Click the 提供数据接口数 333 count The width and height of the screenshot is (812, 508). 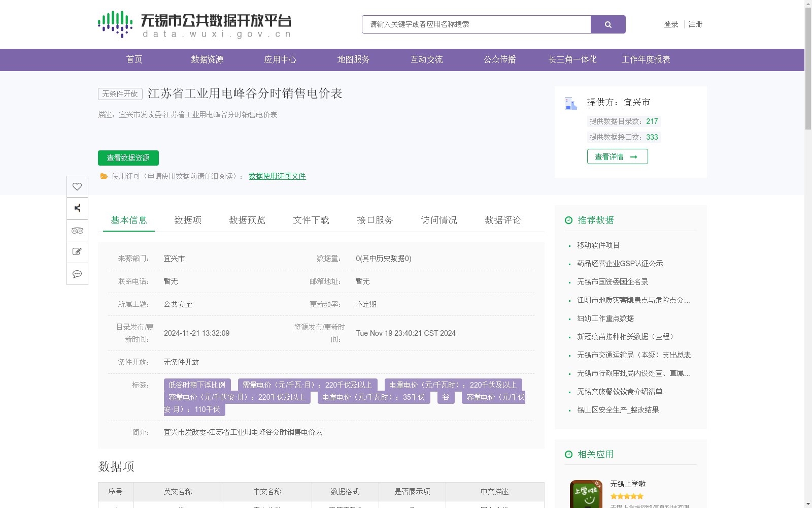(x=624, y=137)
